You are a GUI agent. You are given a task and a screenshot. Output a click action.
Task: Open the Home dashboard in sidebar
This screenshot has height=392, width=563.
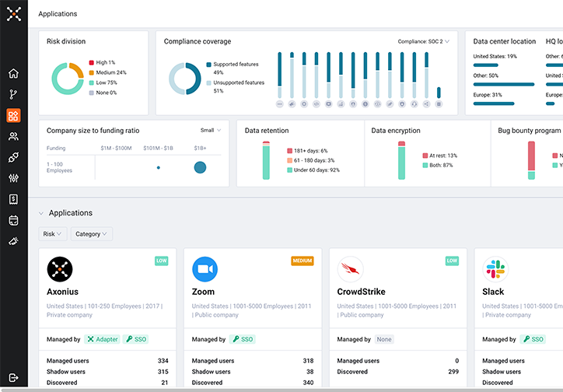[x=13, y=74]
